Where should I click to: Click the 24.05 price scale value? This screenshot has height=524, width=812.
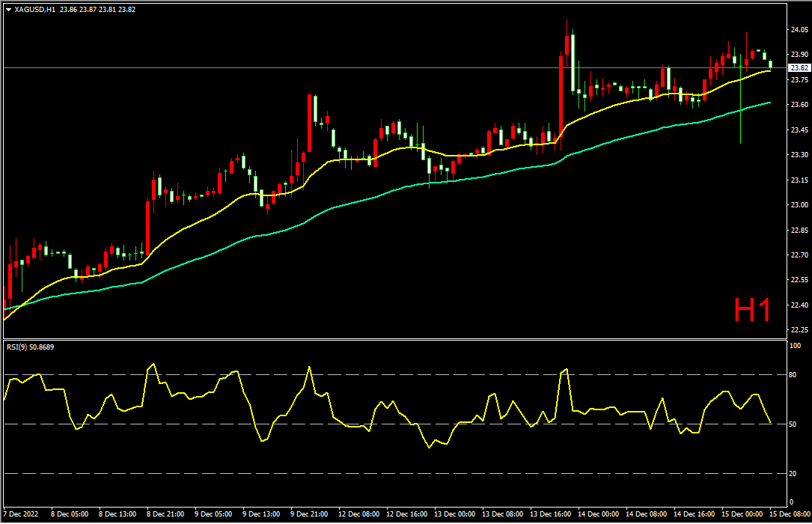(799, 29)
